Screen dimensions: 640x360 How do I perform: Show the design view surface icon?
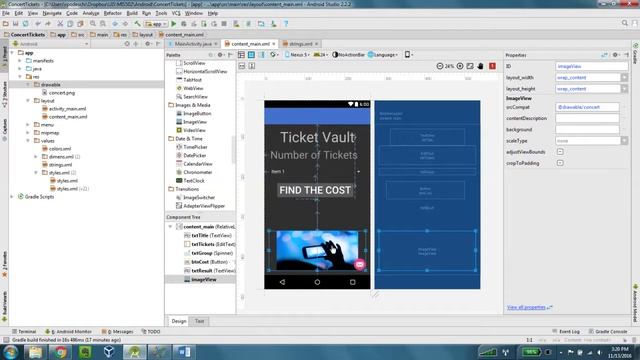pos(241,55)
